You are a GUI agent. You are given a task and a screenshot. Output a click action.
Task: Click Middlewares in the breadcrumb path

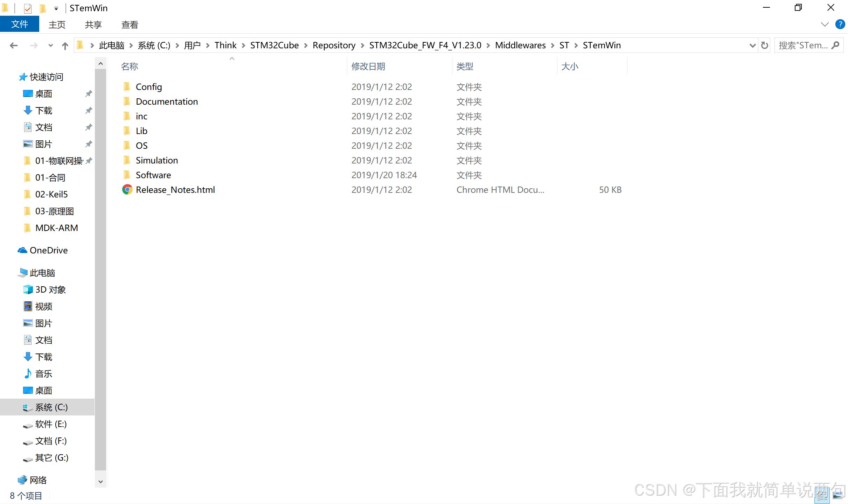point(520,45)
